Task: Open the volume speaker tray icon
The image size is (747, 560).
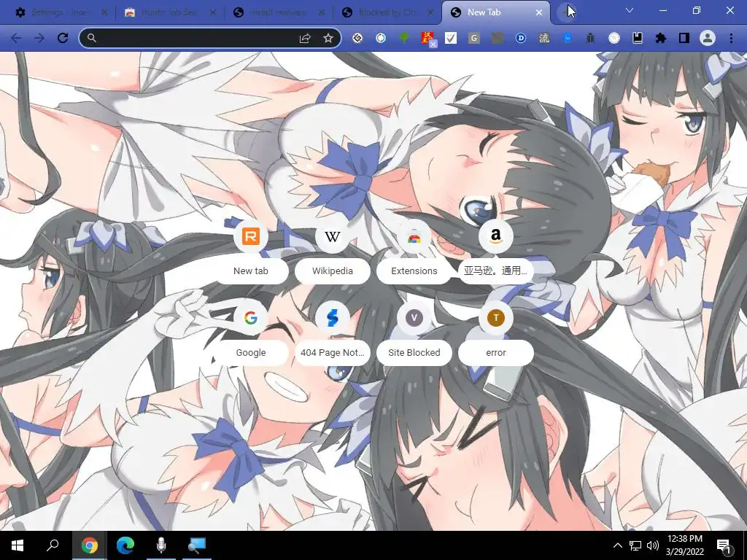Action: (653, 545)
